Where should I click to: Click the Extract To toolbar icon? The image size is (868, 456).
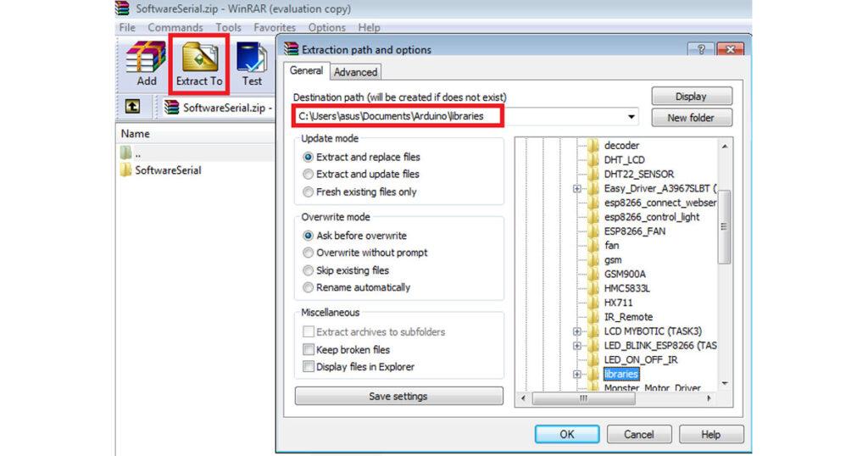click(x=199, y=64)
